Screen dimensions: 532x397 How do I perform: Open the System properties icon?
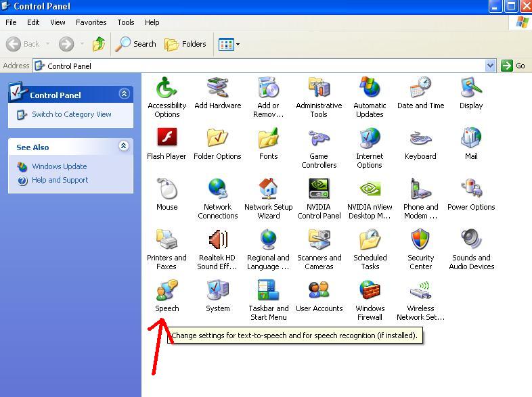pos(217,290)
